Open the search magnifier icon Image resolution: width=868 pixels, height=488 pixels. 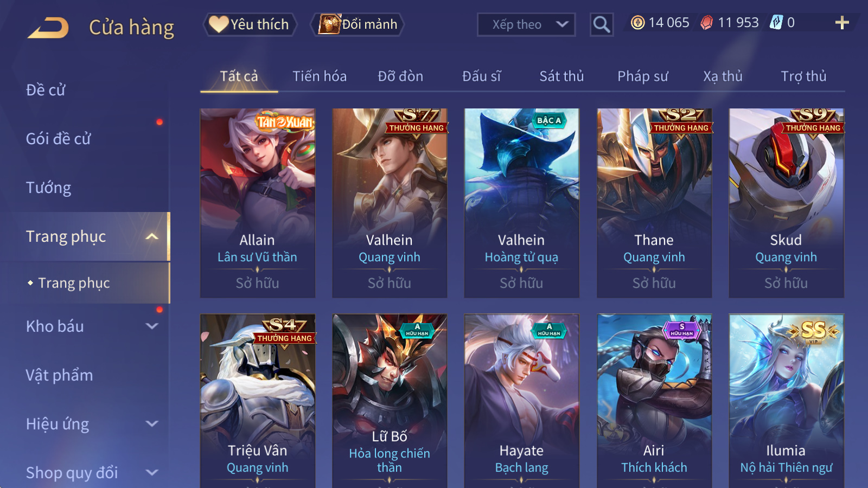602,24
